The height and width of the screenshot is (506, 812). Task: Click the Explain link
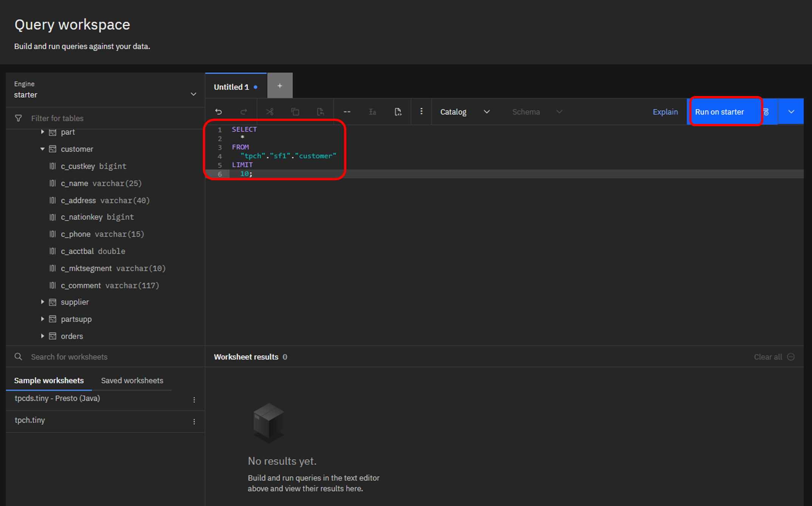click(665, 112)
